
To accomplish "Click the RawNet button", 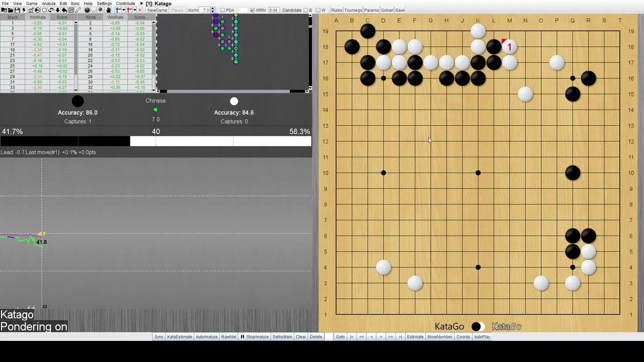I will (x=228, y=337).
